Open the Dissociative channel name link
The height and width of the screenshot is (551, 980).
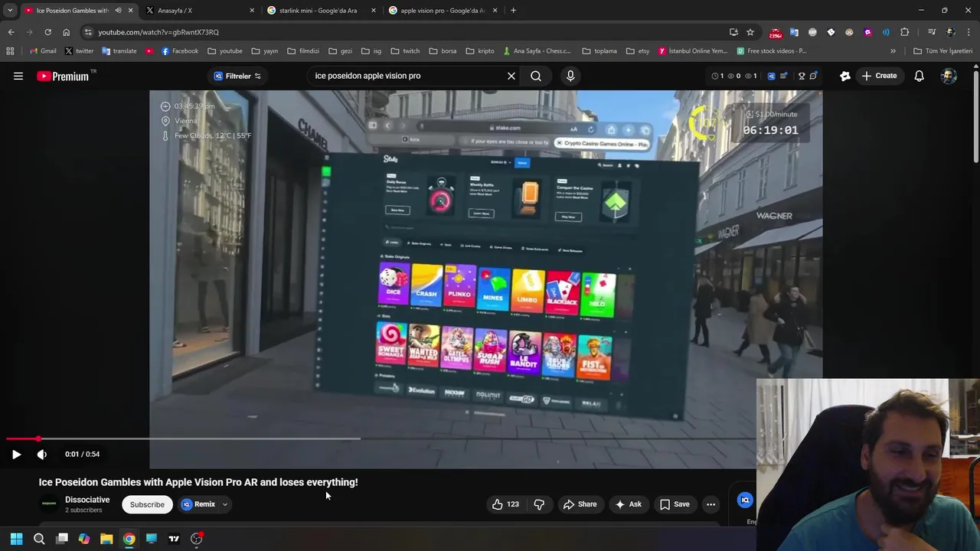[x=87, y=500]
